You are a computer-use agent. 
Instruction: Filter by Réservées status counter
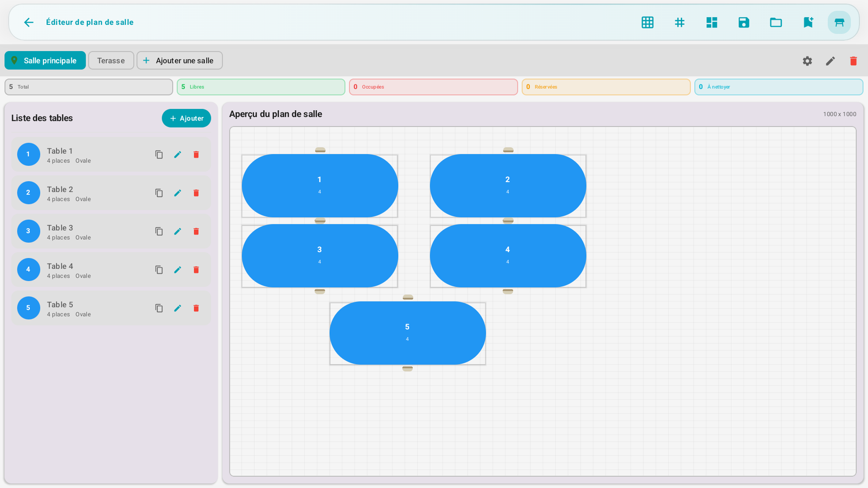(606, 87)
